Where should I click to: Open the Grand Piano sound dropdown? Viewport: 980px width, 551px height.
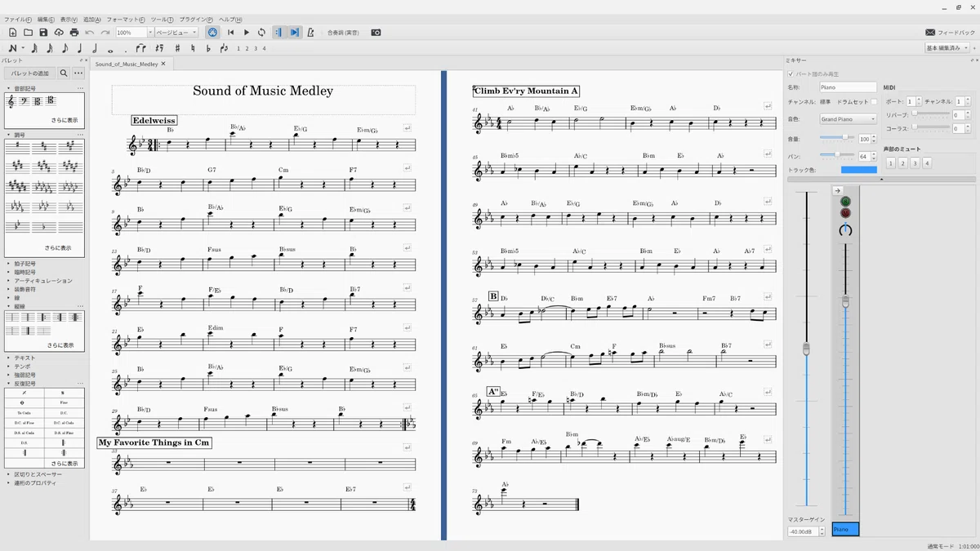pos(849,119)
